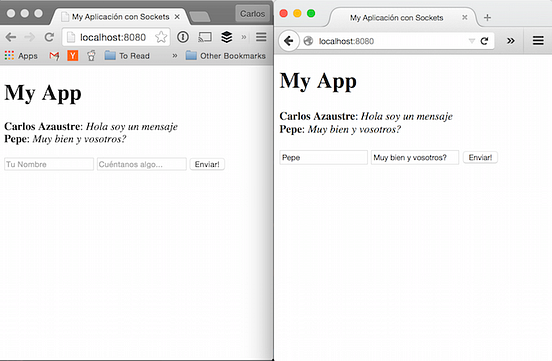Open the Reddit alien bookmark

(91, 56)
